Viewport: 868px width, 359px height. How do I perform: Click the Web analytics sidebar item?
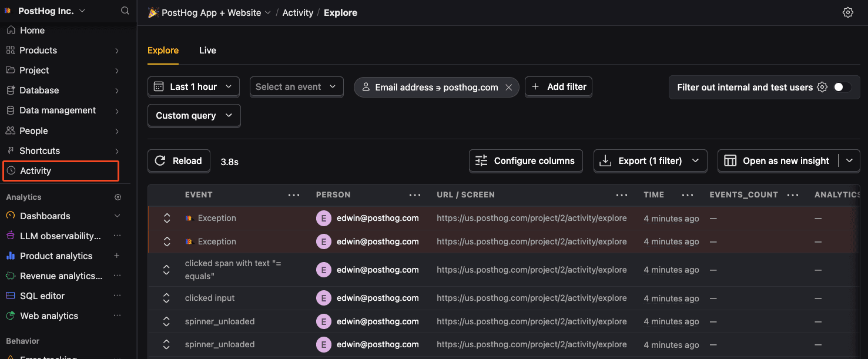49,316
